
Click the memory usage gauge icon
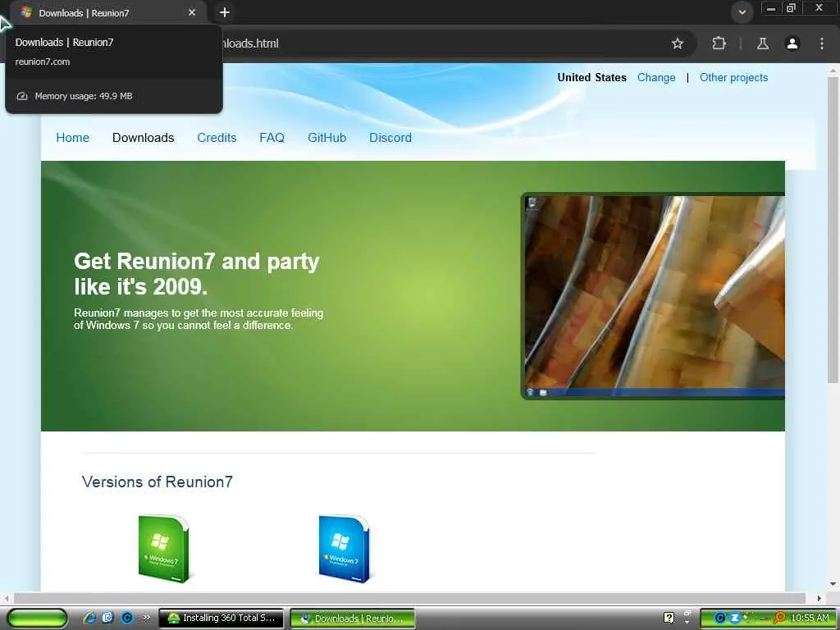click(x=22, y=96)
